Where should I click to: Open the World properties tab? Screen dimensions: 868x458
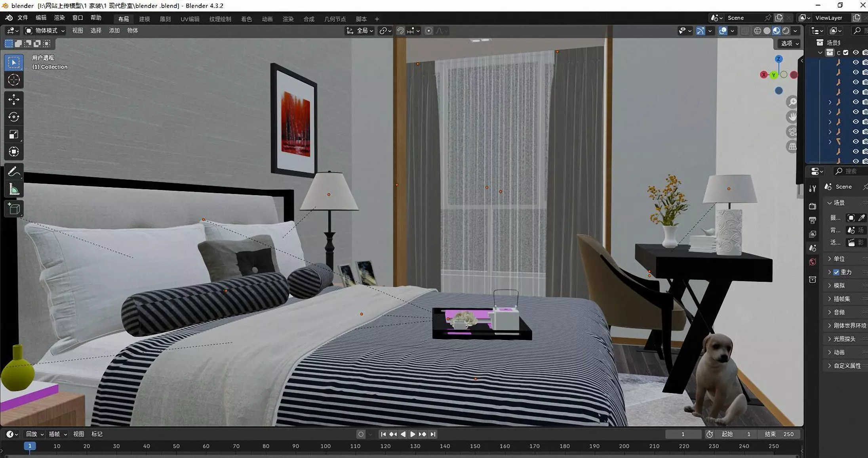(x=813, y=262)
